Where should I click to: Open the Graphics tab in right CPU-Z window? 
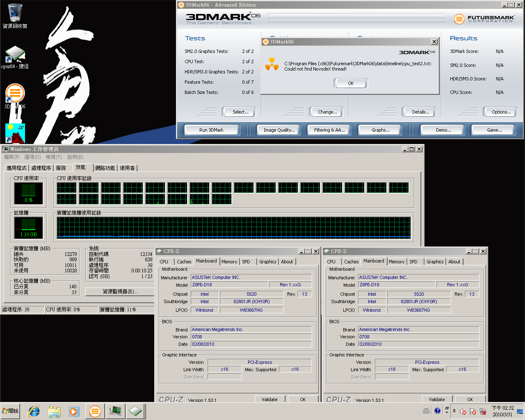435,262
